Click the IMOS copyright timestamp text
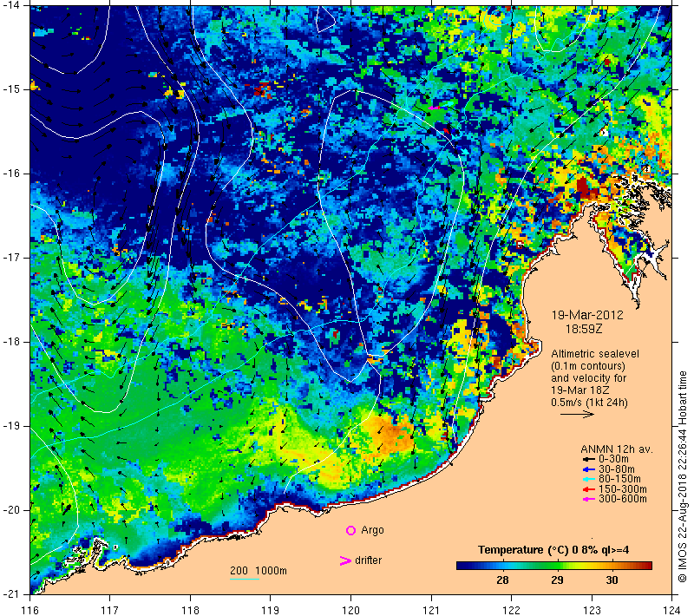 click(682, 477)
